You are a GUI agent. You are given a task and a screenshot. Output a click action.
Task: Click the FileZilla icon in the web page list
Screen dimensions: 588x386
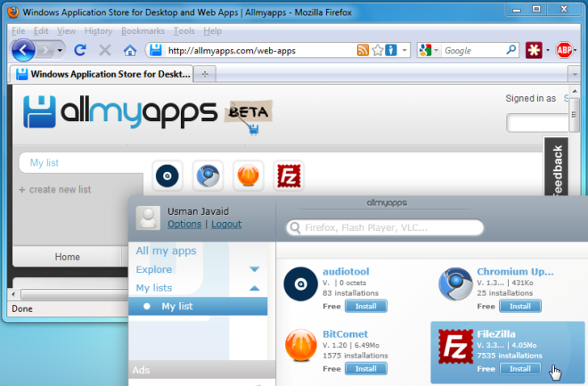coord(289,176)
